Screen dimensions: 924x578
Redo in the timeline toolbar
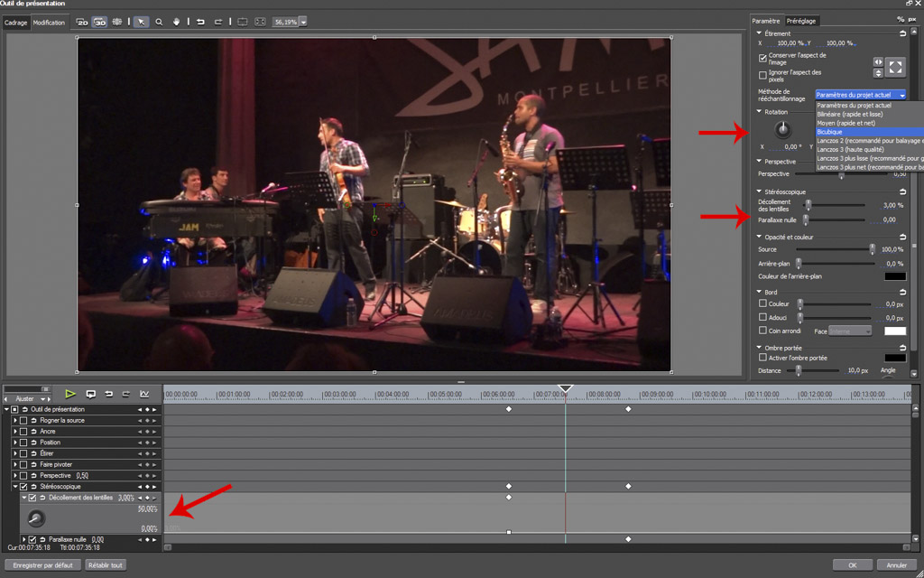(x=126, y=394)
